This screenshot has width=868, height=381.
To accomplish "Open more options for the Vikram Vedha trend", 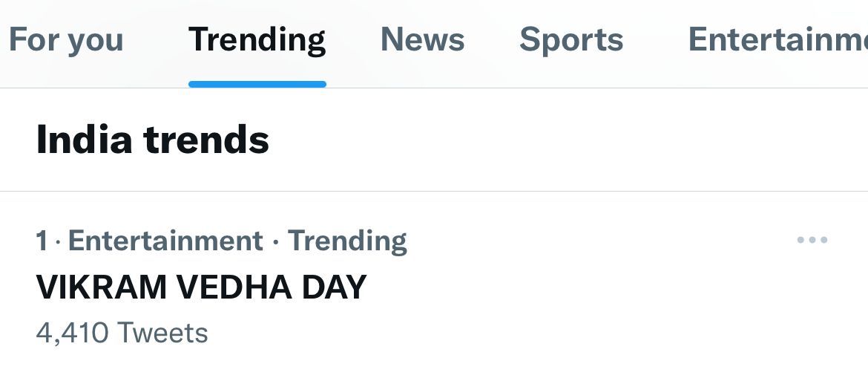I will [x=812, y=241].
